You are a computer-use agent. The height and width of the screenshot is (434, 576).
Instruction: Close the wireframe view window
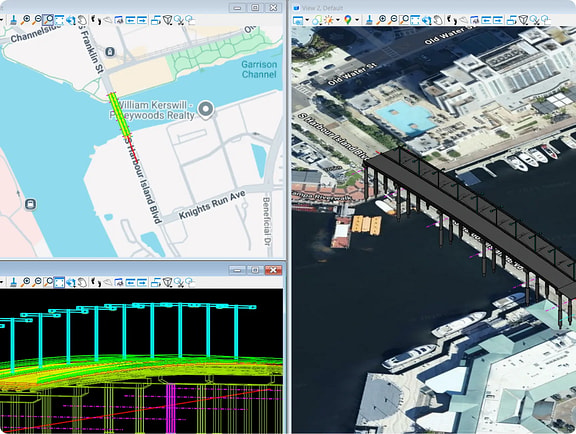(273, 270)
